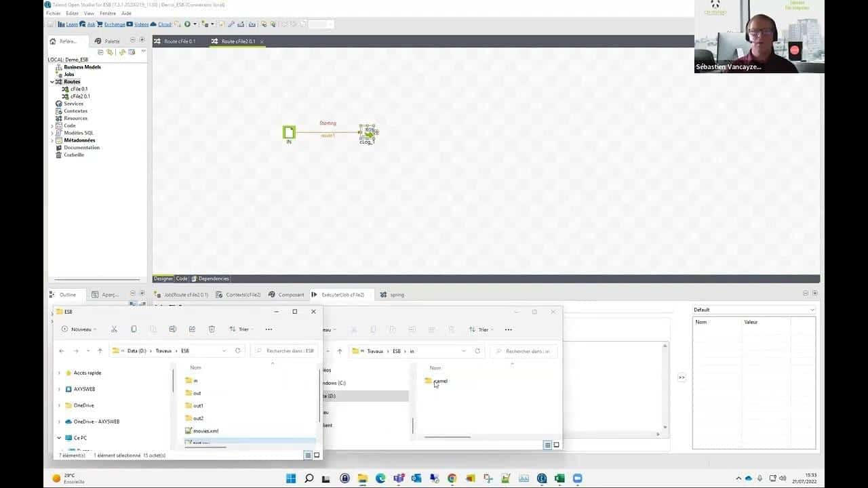Open Excel from the taskbar
Screen dimensions: 868x488
pos(559,479)
